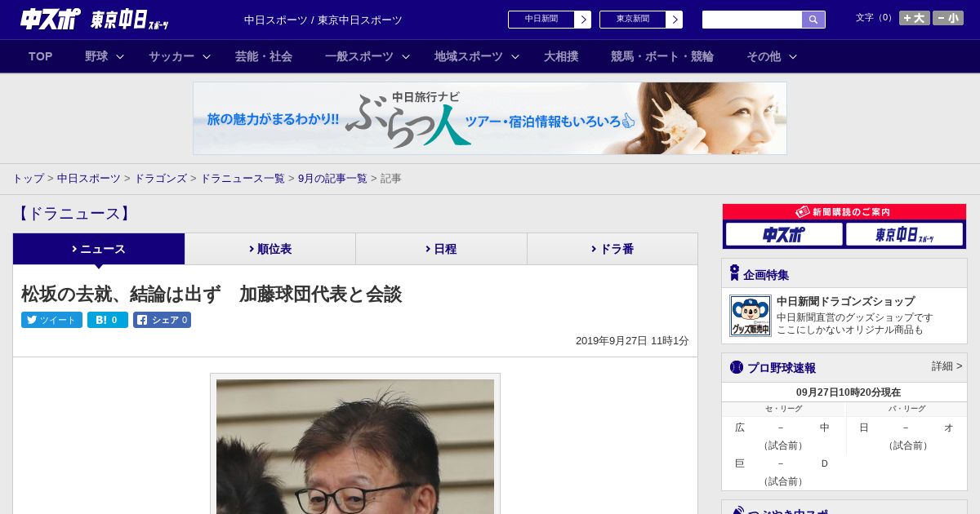Decrease text size with 小 button
Image resolution: width=980 pixels, height=514 pixels.
[947, 18]
